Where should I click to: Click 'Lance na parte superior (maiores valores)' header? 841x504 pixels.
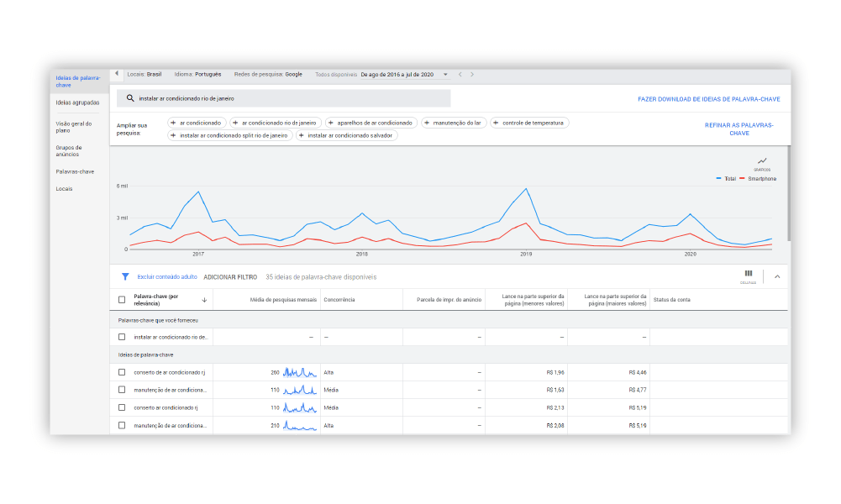pyautogui.click(x=615, y=300)
